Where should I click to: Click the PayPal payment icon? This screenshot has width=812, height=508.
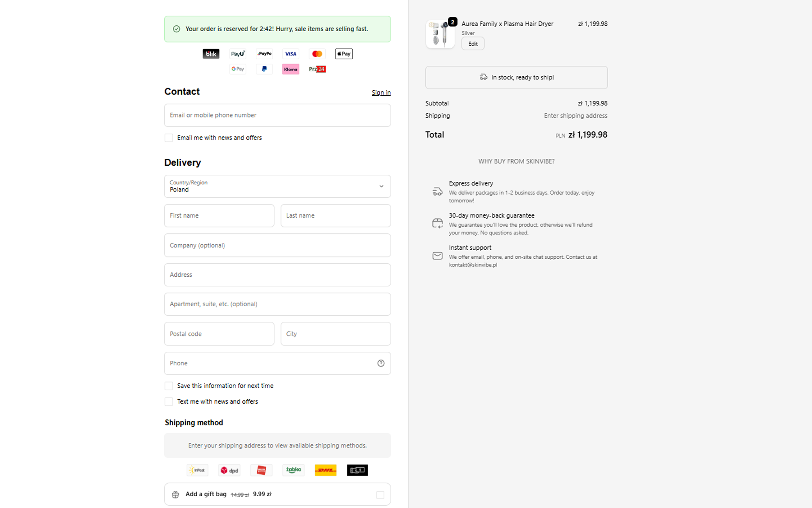[264, 69]
